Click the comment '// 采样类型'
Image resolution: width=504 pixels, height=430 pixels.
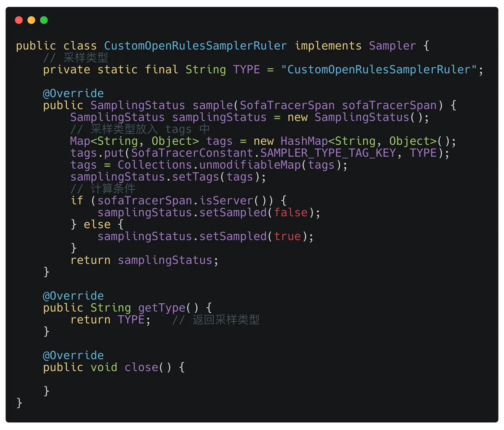[76, 58]
